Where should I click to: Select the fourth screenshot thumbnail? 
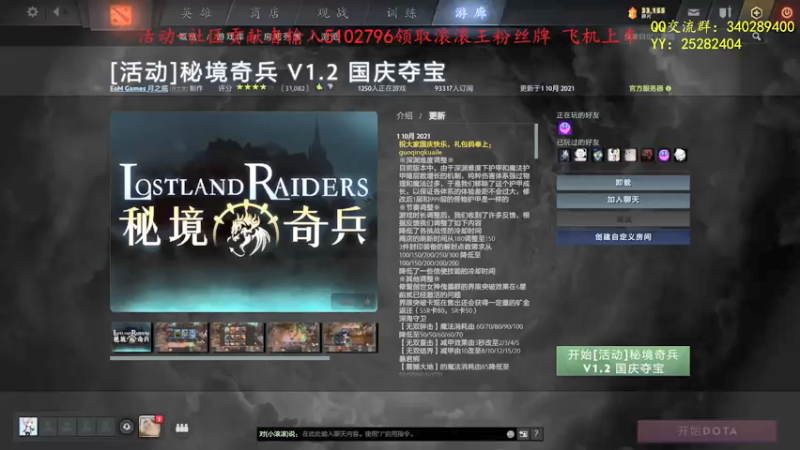tap(294, 337)
